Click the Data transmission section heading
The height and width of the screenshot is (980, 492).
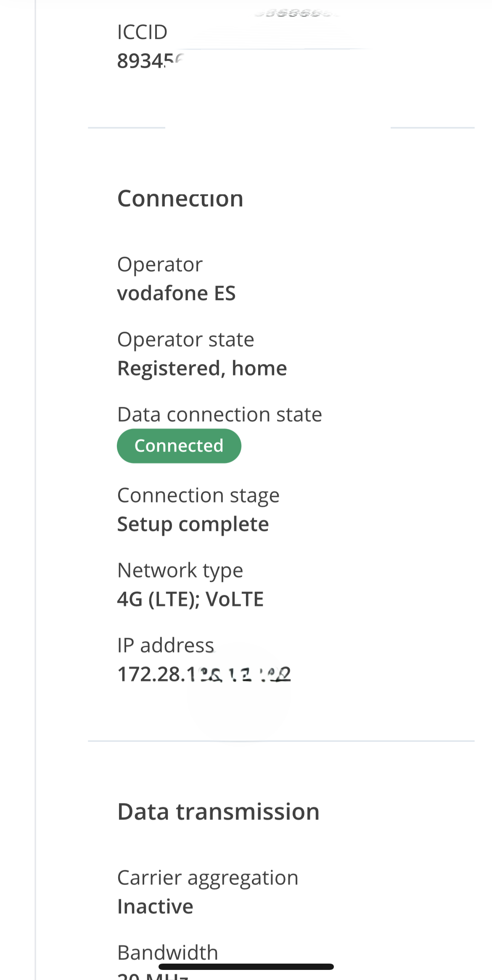(x=218, y=812)
